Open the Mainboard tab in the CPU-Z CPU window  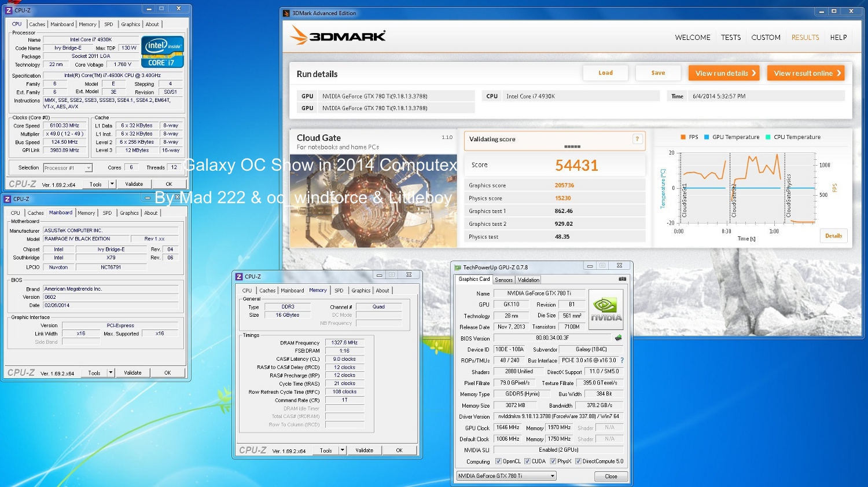pos(62,24)
